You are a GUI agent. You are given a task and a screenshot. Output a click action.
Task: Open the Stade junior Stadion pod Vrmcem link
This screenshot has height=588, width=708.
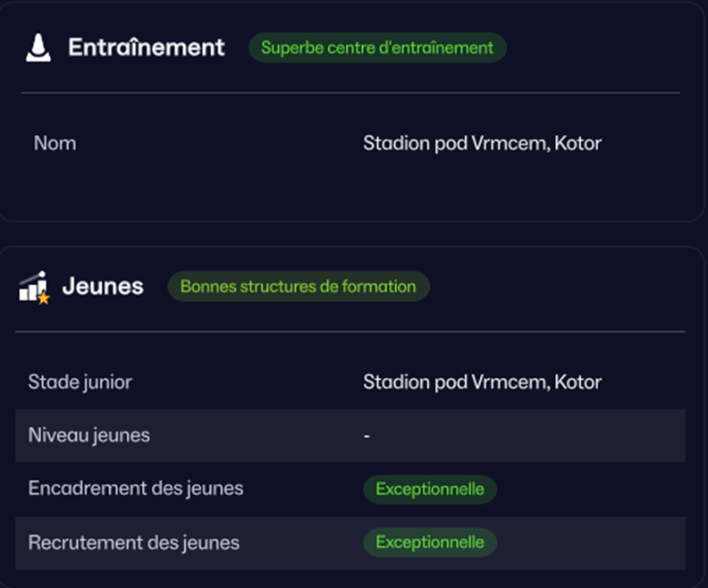point(482,382)
